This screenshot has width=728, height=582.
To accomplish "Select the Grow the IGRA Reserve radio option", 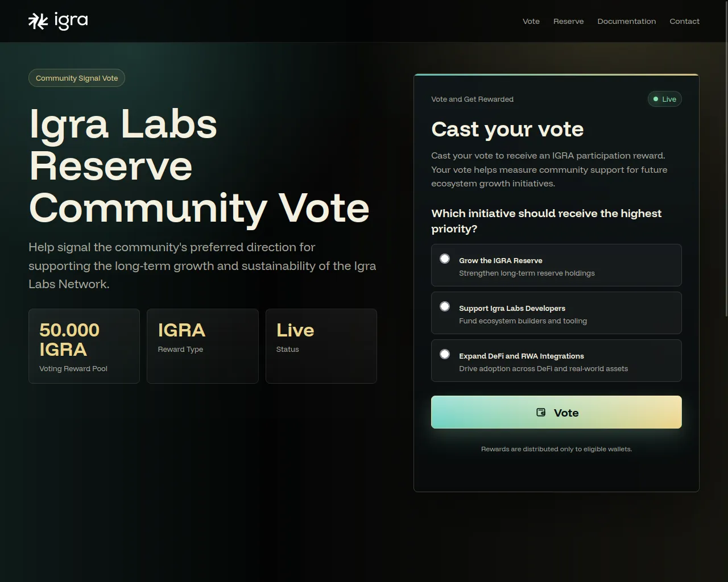I will [445, 259].
